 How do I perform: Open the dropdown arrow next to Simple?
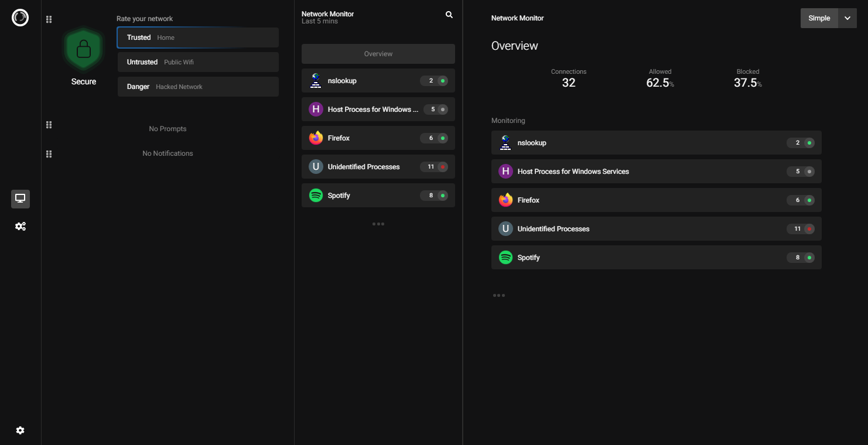point(848,18)
